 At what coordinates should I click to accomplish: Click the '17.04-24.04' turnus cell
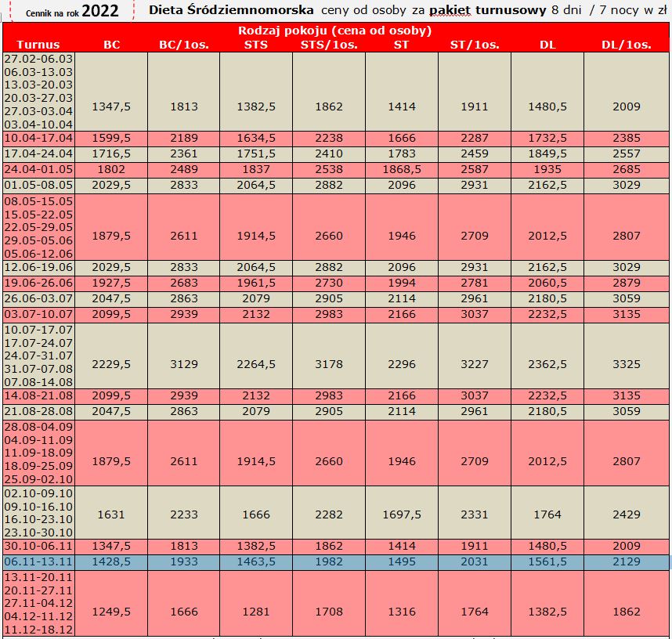(x=38, y=153)
